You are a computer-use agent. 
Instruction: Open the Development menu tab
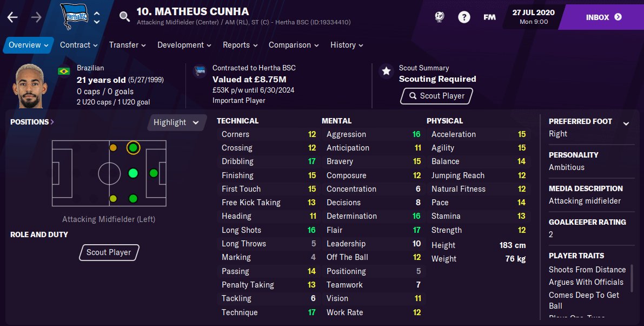[x=184, y=45]
